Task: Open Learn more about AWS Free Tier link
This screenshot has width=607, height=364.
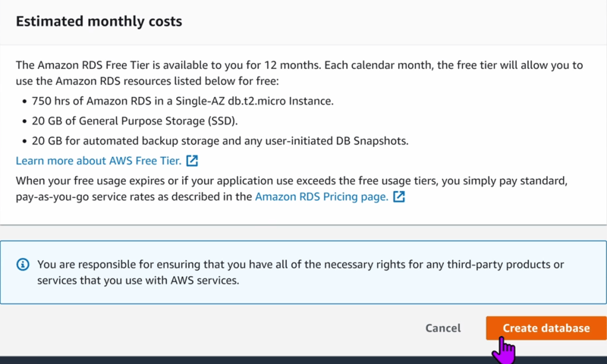Action: point(99,161)
